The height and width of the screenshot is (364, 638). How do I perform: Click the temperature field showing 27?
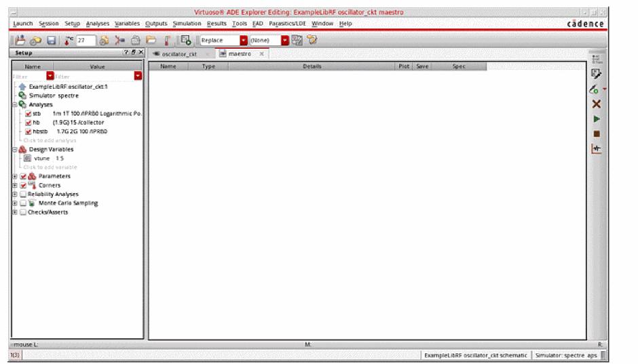pos(86,40)
